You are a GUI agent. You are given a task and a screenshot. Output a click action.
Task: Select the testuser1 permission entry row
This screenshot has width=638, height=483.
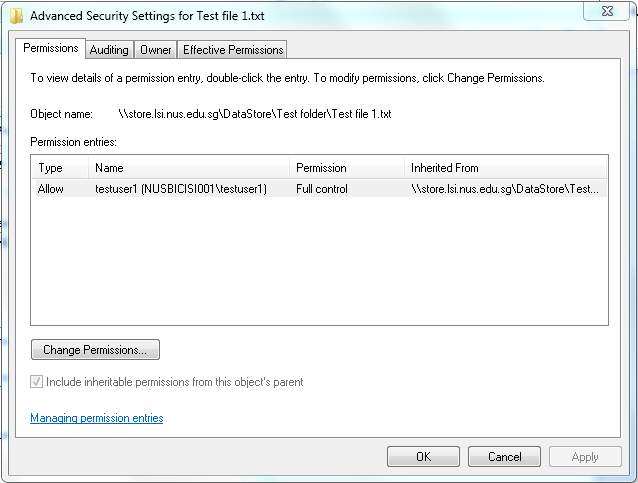321,189
